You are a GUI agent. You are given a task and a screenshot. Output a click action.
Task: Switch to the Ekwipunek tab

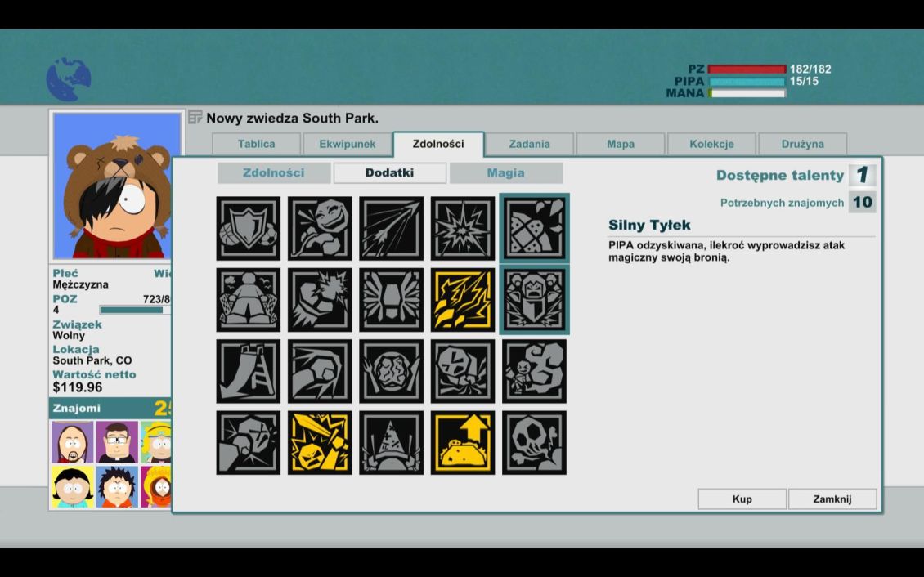click(347, 144)
